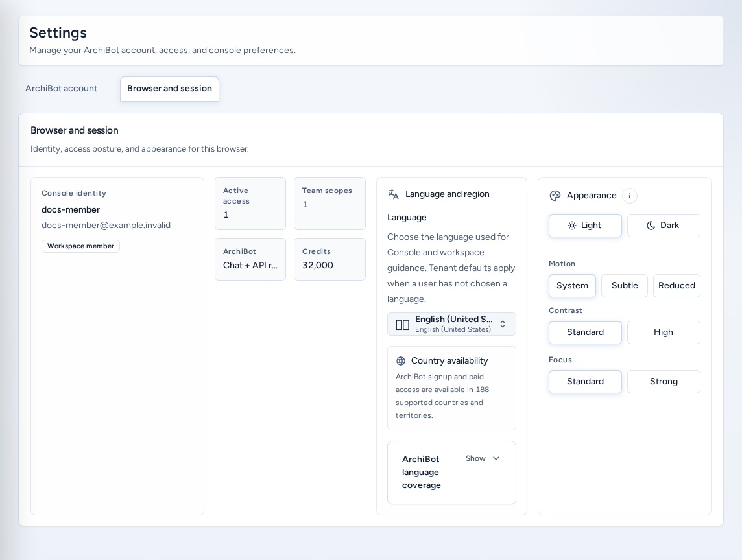This screenshot has height=560, width=742.
Task: Open the English (United States) language dropdown
Action: pyautogui.click(x=451, y=324)
